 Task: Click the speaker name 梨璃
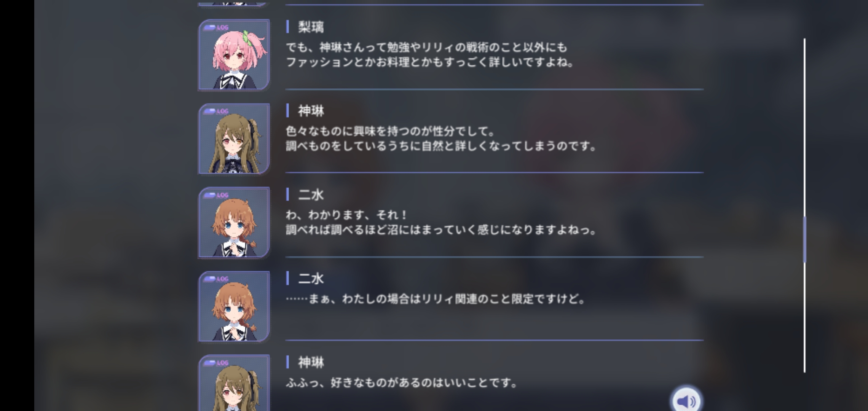311,27
